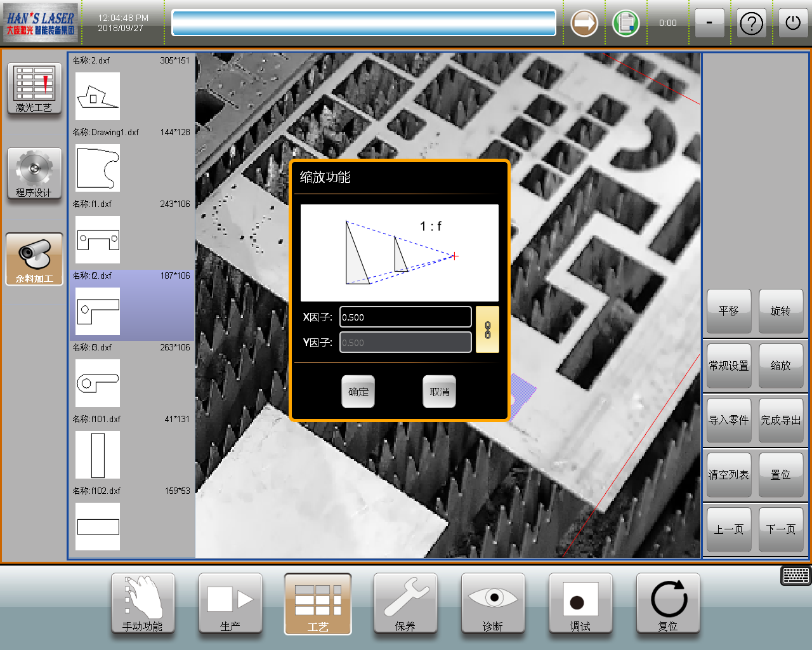The image size is (812, 650).
Task: Click 导入零件 import parts button
Action: [x=728, y=420]
